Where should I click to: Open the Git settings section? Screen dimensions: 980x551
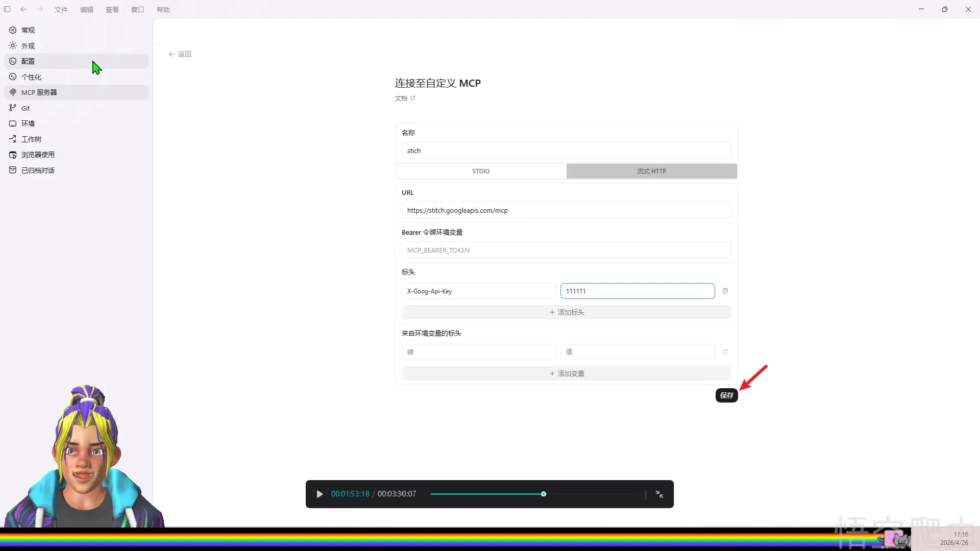point(26,108)
